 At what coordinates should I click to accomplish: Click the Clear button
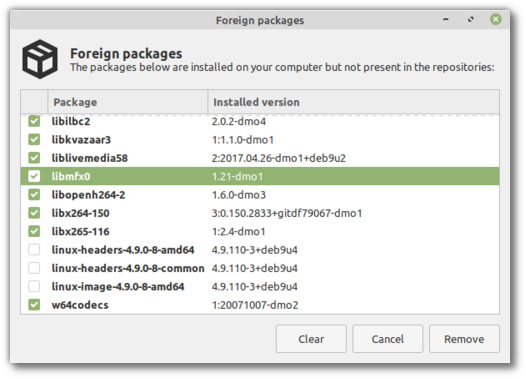tap(311, 339)
